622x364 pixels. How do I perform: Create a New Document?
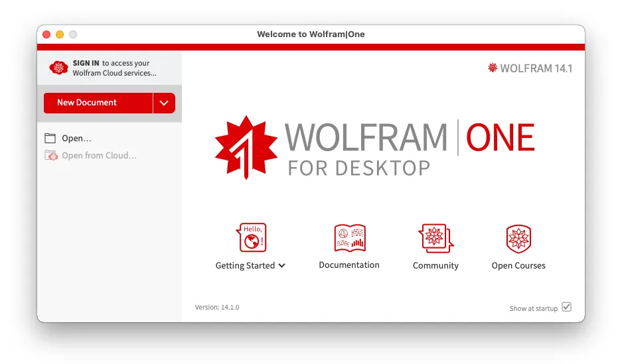pyautogui.click(x=98, y=103)
